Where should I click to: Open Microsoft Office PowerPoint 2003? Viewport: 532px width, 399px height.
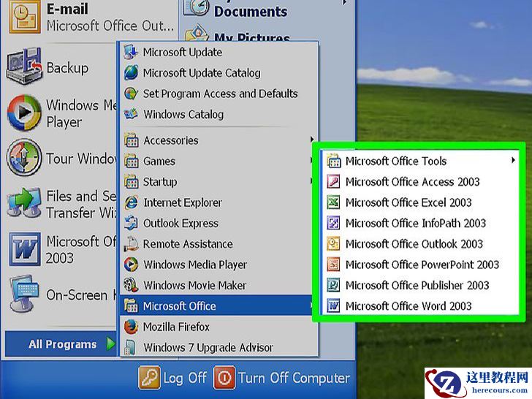click(419, 265)
